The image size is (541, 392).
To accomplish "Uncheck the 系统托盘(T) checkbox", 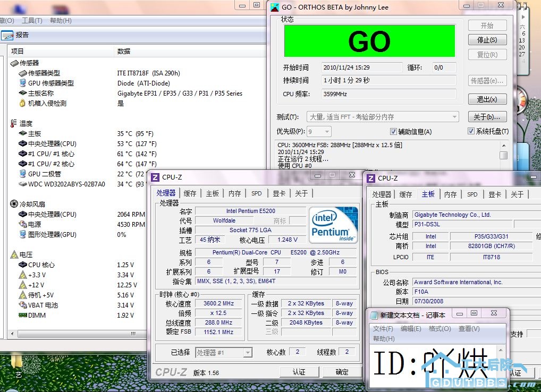I will coord(471,131).
